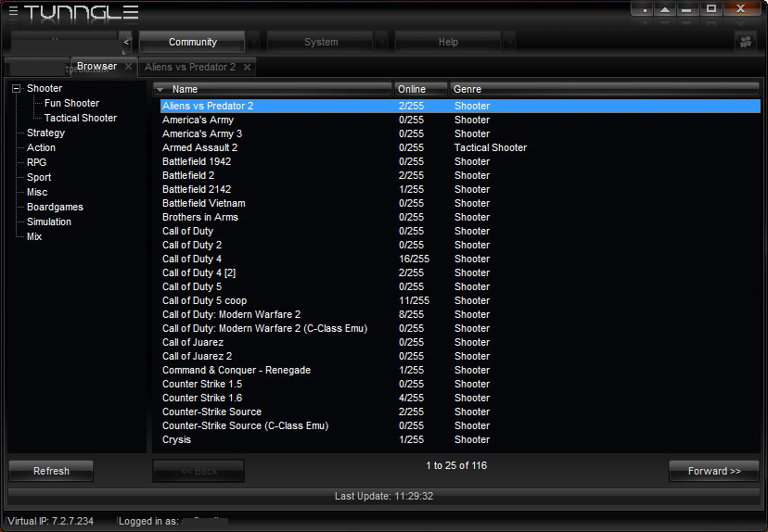Open the users icon at top right

pos(746,42)
